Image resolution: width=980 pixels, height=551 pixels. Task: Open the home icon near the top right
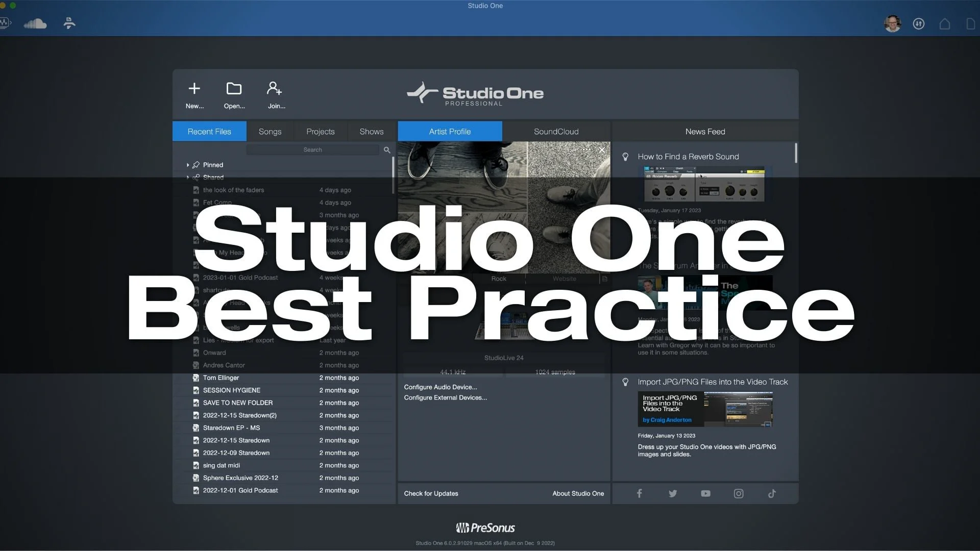coord(945,23)
